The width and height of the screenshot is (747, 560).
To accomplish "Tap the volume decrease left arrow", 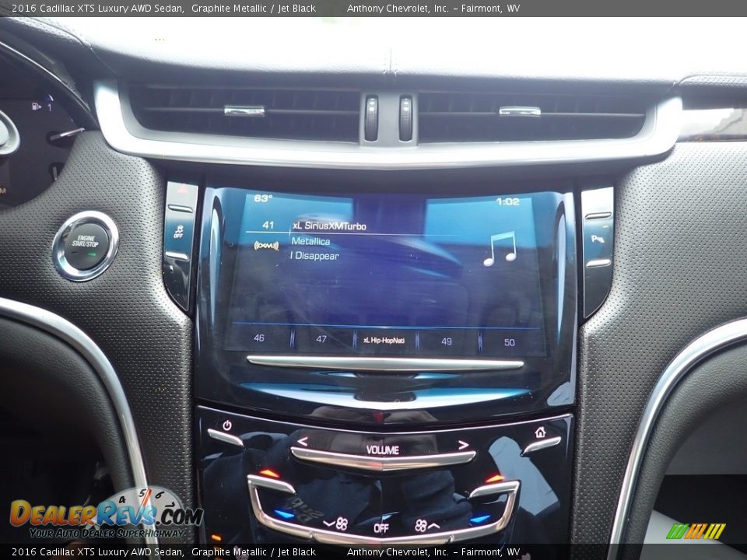I will coord(303,442).
